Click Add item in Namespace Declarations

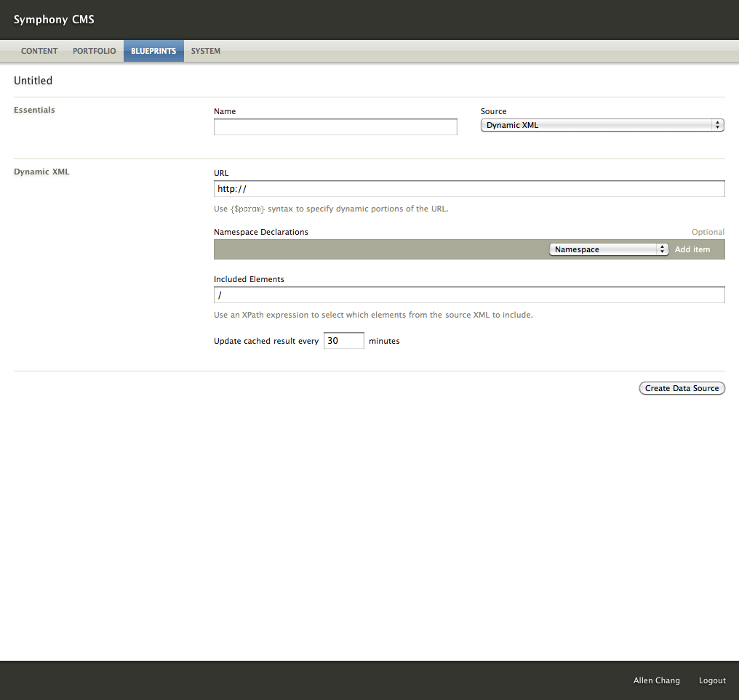click(692, 249)
